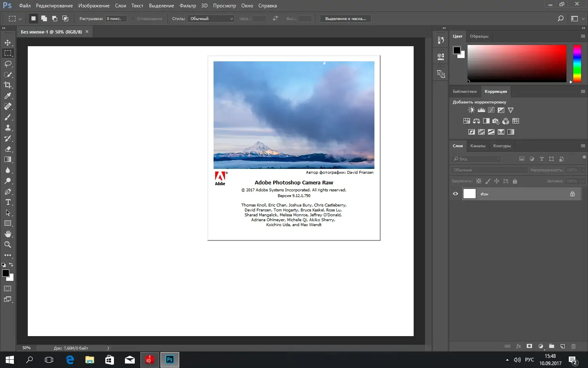Swap foreground and background colors
This screenshot has width=588, height=368.
pyautogui.click(x=11, y=265)
